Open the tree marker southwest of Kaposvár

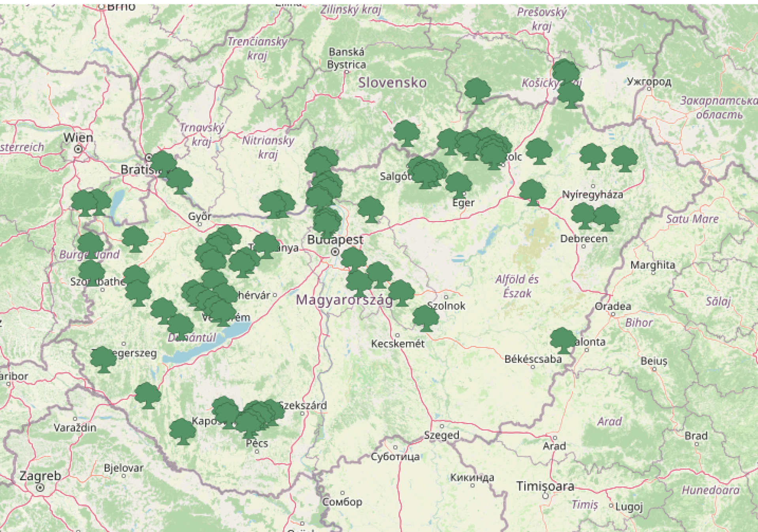pyautogui.click(x=182, y=432)
